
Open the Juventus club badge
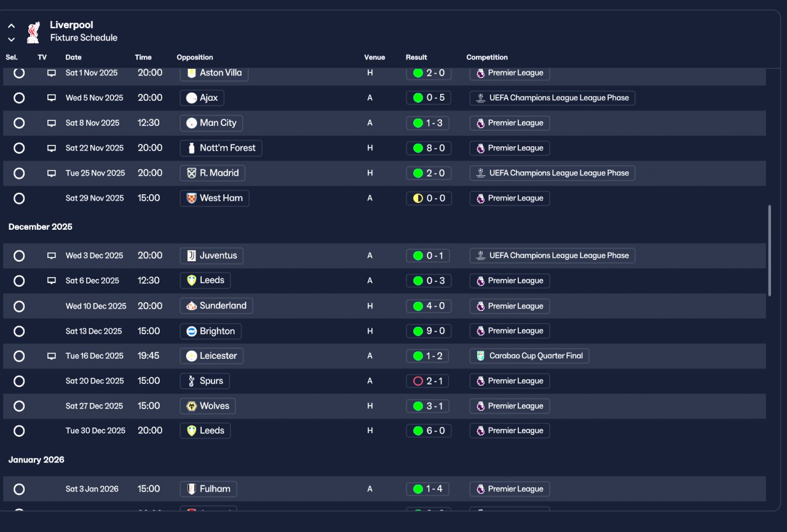[x=192, y=256]
